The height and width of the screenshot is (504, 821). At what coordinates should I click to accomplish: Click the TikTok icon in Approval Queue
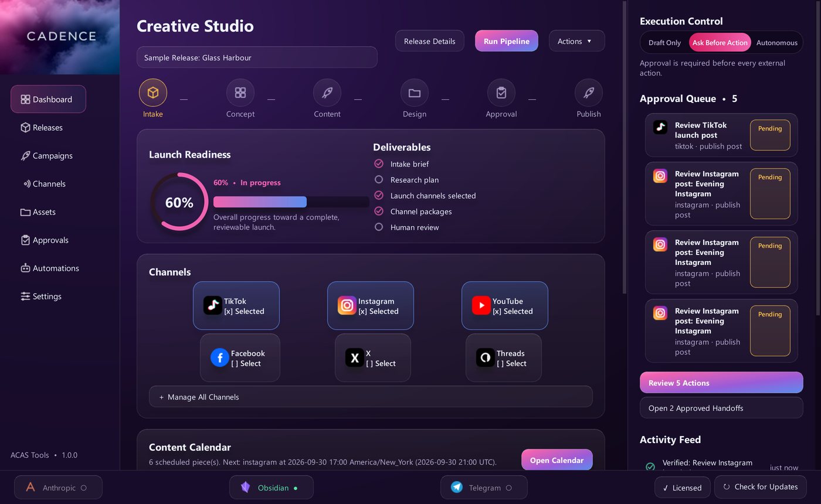(660, 127)
